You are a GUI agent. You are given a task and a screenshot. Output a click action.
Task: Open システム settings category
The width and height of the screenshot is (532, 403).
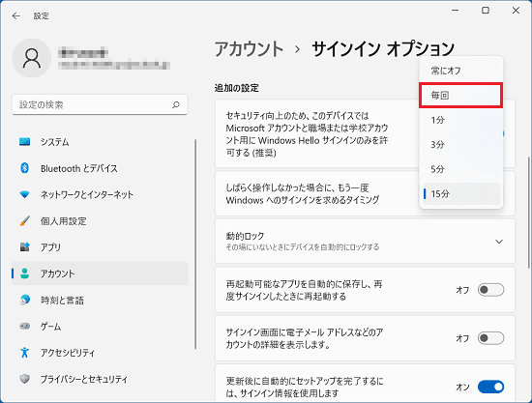pos(100,142)
